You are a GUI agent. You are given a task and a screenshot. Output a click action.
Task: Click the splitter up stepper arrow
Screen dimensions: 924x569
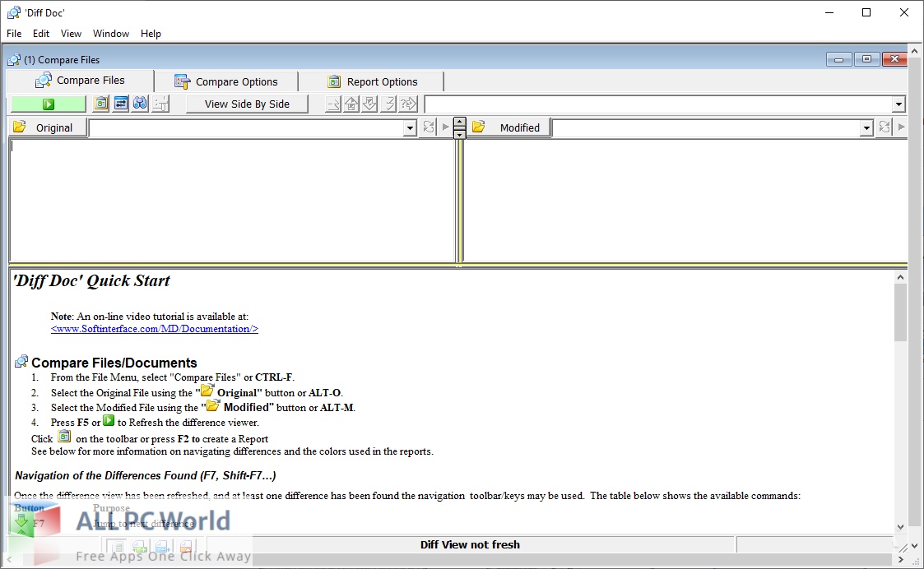[459, 123]
